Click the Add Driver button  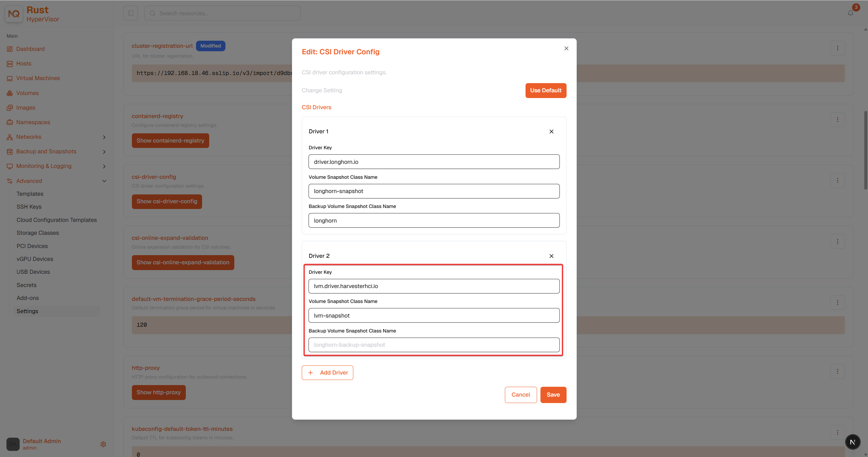coord(328,373)
